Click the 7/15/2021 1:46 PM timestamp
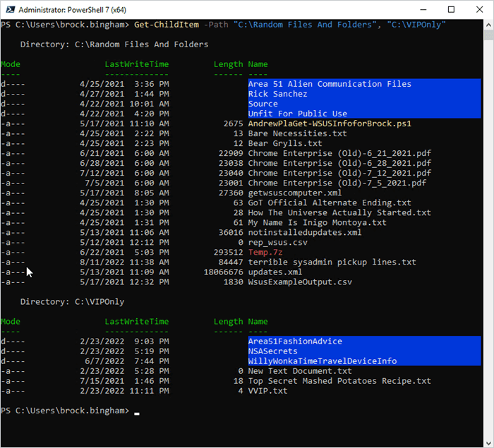Viewport: 494px width, 448px height. coord(124,381)
